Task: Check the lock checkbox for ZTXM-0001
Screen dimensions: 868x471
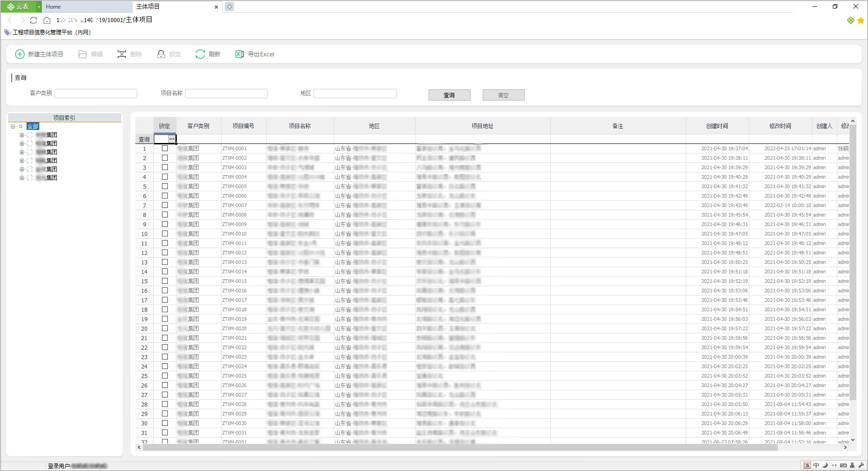Action: (165, 148)
